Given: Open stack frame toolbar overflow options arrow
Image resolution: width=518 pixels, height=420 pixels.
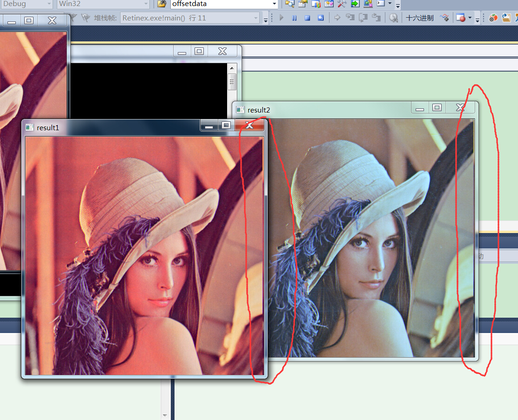Looking at the screenshot, I should point(266,20).
